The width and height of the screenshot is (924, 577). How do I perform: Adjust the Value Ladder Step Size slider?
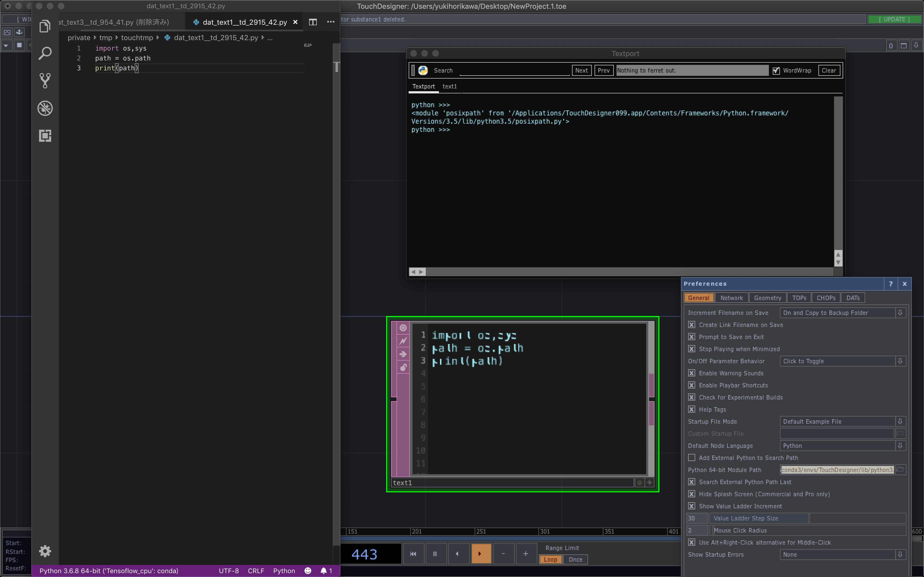(809, 518)
